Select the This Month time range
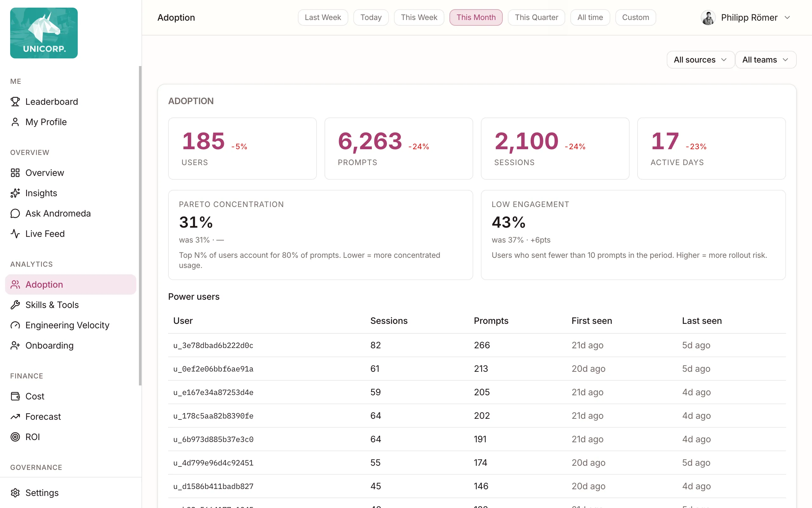This screenshot has width=812, height=508. tap(476, 17)
